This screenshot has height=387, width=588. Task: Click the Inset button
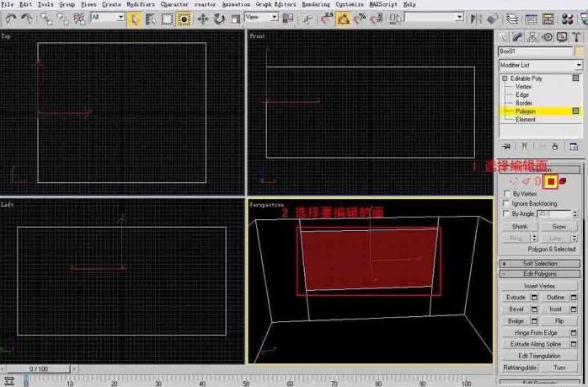coord(555,309)
